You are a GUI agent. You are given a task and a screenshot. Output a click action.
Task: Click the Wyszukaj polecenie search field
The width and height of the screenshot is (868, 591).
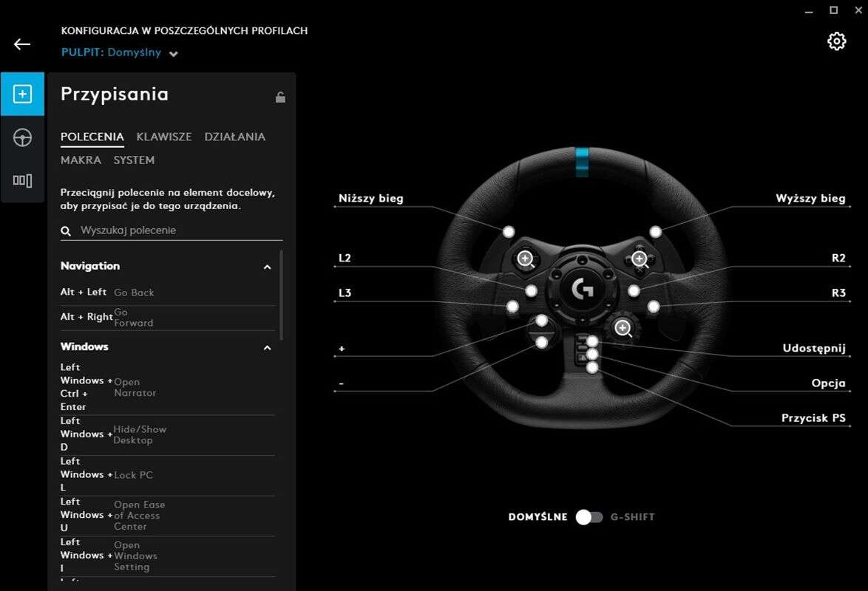click(177, 230)
